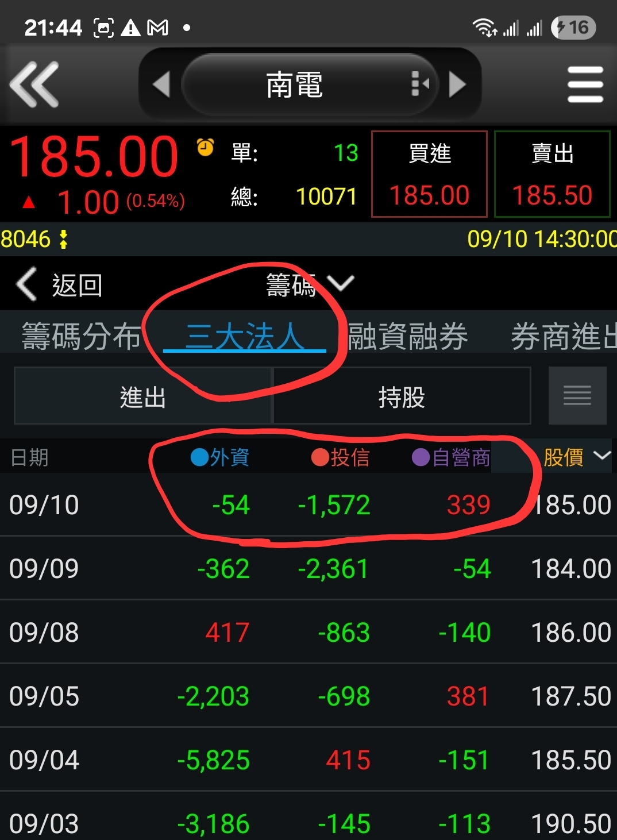The width and height of the screenshot is (617, 840).
Task: Open stock list icon beside 南電
Action: click(x=421, y=84)
